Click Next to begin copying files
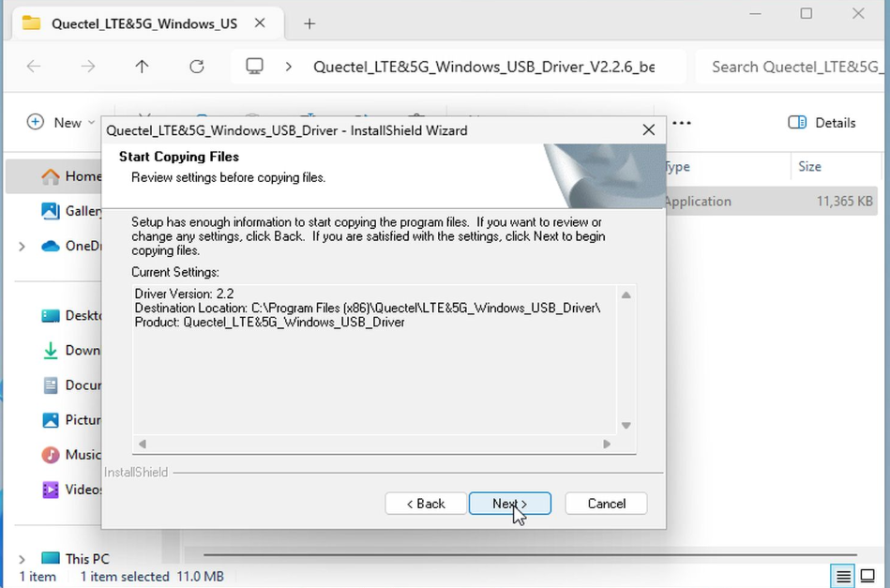Screen dimensions: 890x588 click(x=509, y=504)
